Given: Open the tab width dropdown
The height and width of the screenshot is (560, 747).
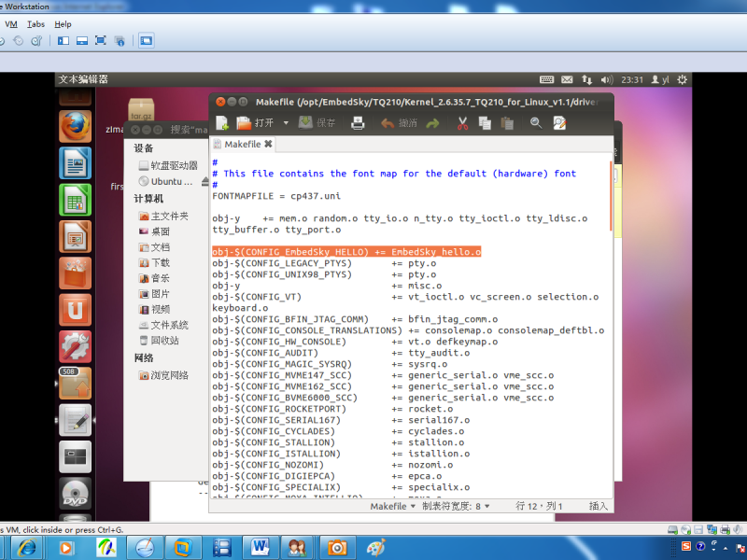Looking at the screenshot, I should tap(457, 506).
